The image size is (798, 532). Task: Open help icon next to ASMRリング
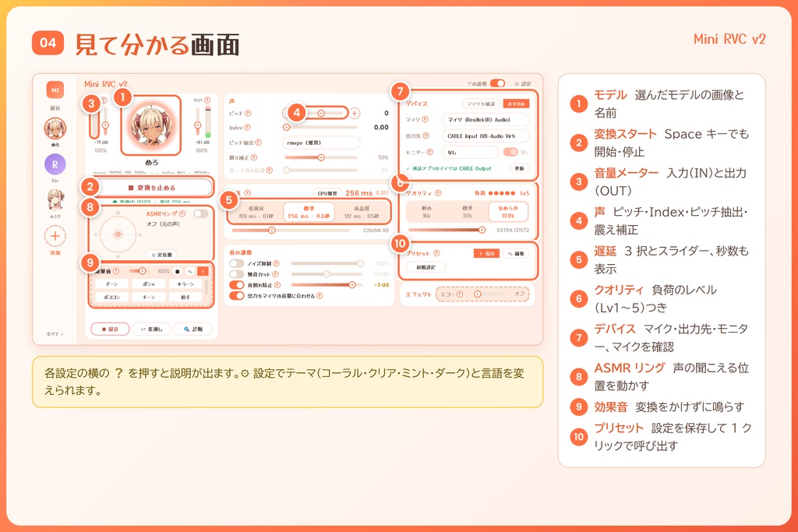click(182, 213)
